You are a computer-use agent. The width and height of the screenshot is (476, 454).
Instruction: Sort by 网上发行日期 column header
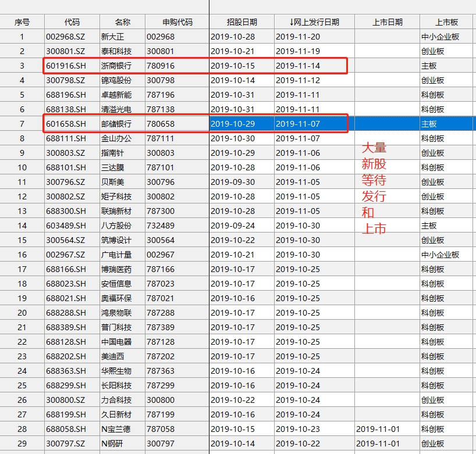(x=314, y=22)
